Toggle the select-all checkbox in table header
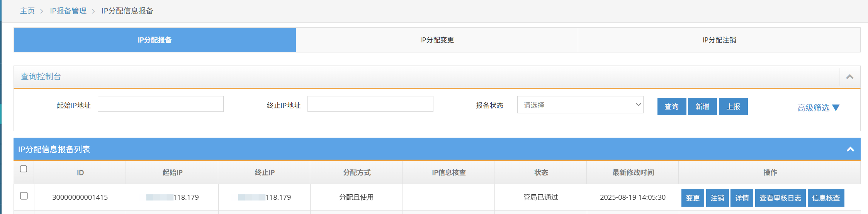868x214 pixels. [24, 169]
